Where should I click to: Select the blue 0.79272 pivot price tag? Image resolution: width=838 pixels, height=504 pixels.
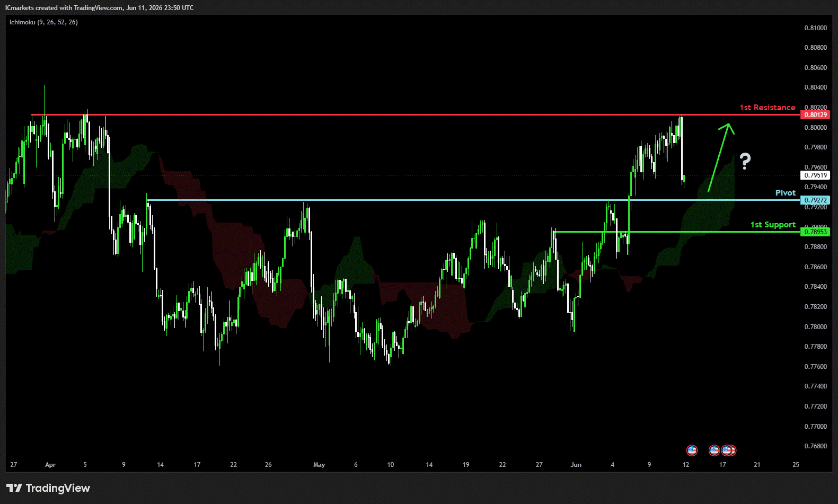click(815, 200)
